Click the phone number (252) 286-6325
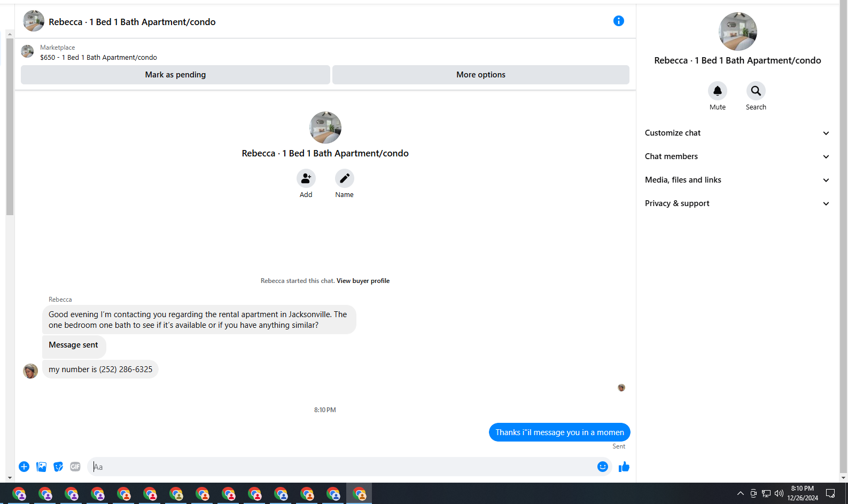This screenshot has width=848, height=504. point(126,369)
